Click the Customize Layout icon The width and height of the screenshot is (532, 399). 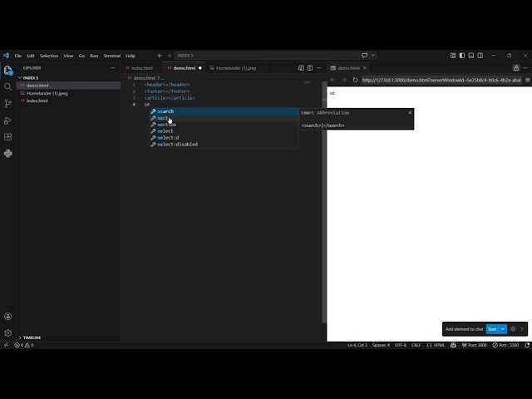pos(453,56)
